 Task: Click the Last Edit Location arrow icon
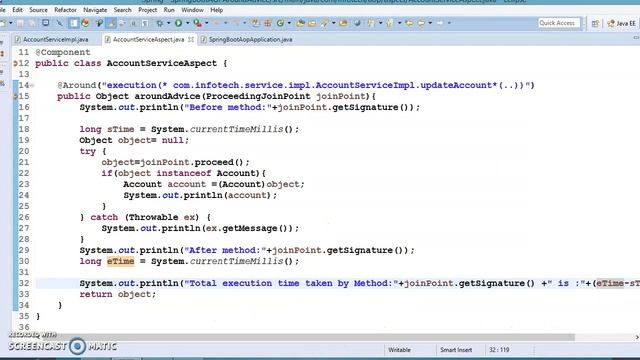(409, 23)
